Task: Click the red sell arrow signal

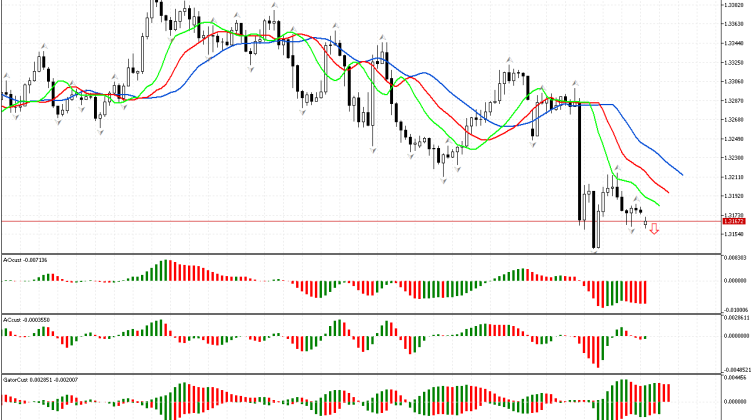Action: coord(654,230)
